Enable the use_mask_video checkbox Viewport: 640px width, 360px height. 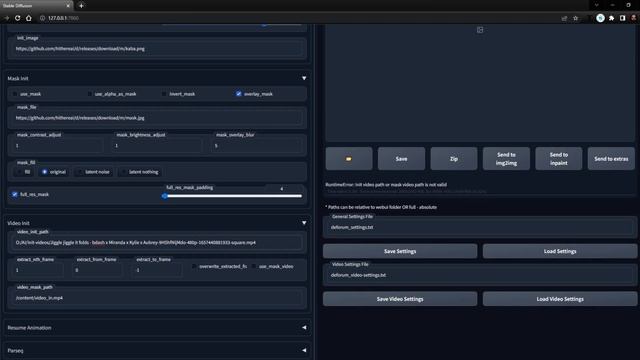coord(254,266)
